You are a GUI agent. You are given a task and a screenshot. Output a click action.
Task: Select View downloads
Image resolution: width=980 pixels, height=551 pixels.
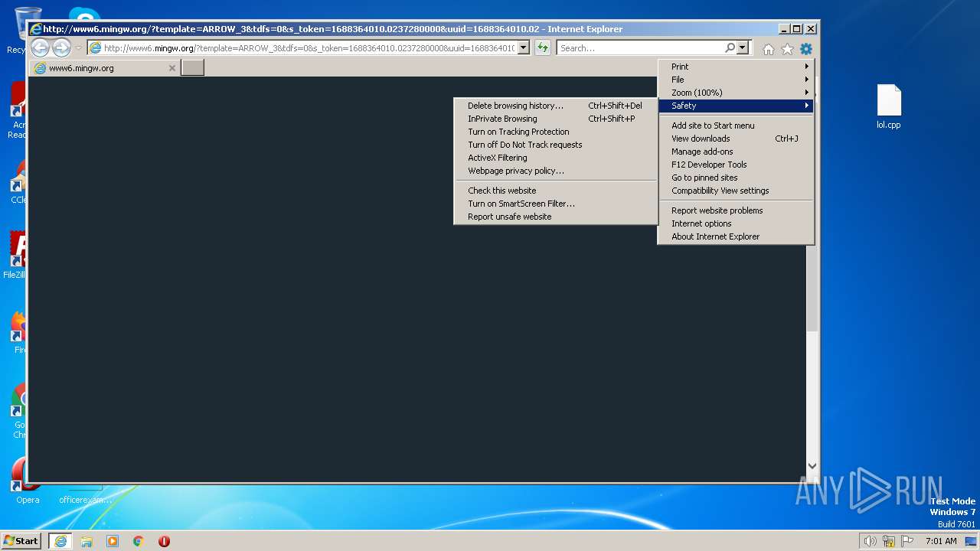point(736,139)
